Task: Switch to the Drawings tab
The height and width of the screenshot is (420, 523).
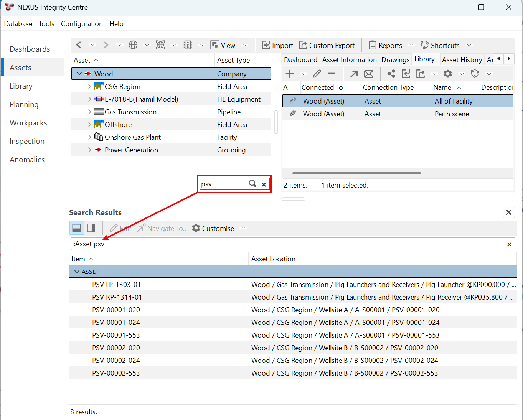Action: (395, 59)
